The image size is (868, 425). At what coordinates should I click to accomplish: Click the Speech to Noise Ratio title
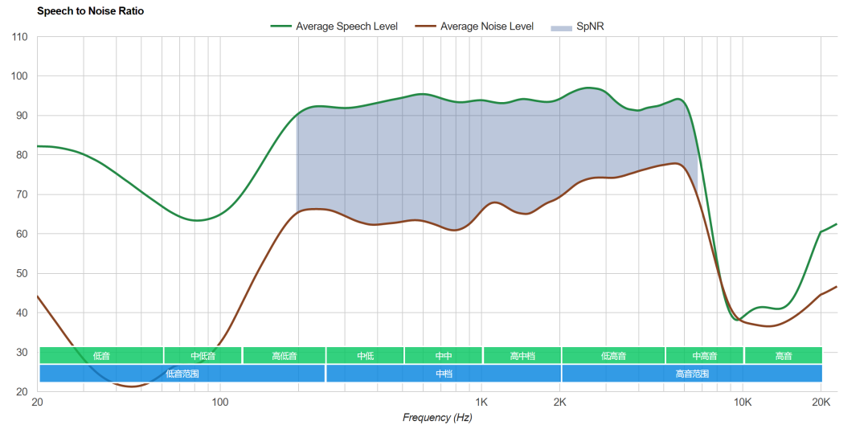pos(90,11)
